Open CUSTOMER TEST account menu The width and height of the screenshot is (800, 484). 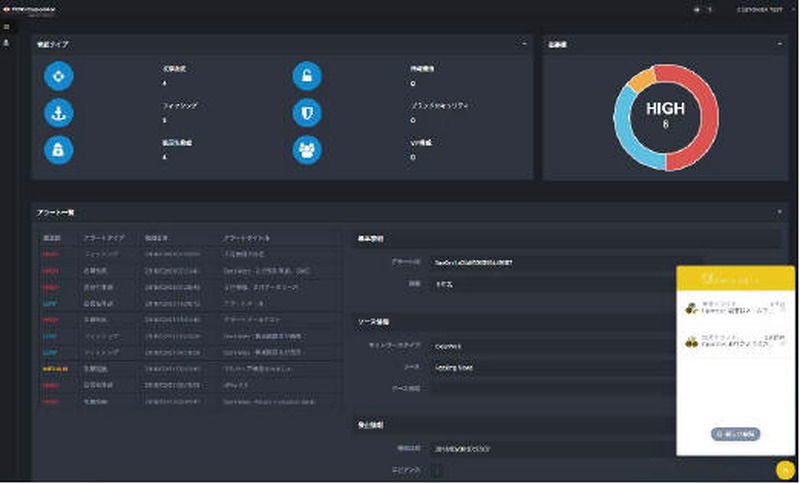(760, 9)
